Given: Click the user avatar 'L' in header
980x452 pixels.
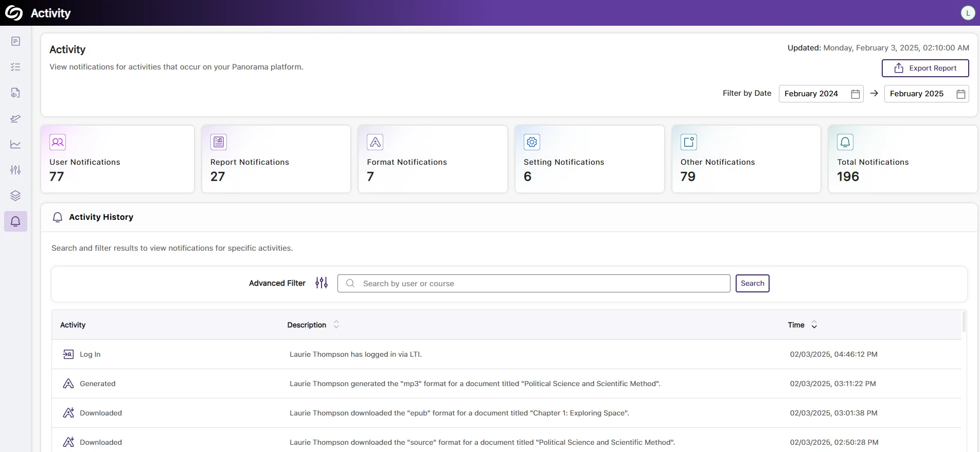Looking at the screenshot, I should tap(968, 13).
